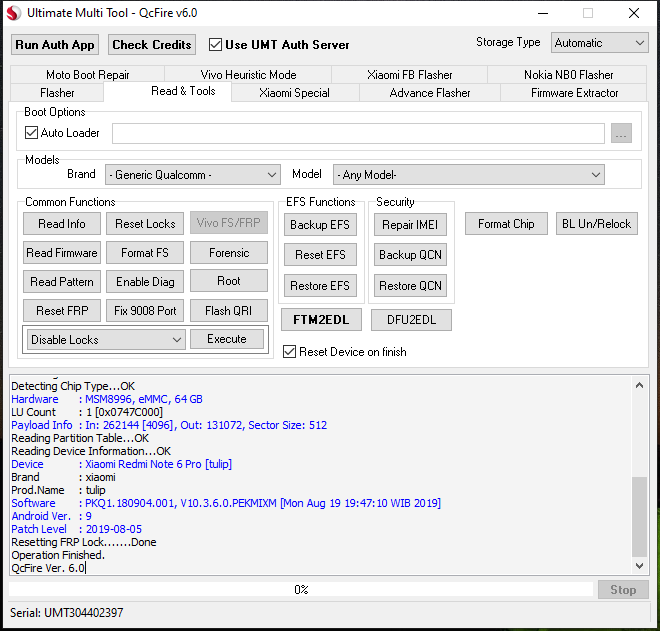Open the Xiaomi Special tab
This screenshot has width=660, height=631.
[295, 93]
